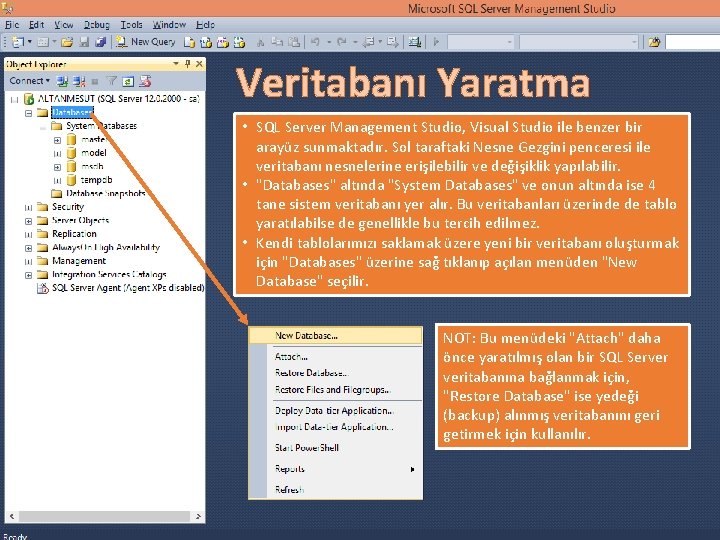This screenshot has height=540, width=720.
Task: Click the Database Engine Query icon
Action: pos(189,43)
